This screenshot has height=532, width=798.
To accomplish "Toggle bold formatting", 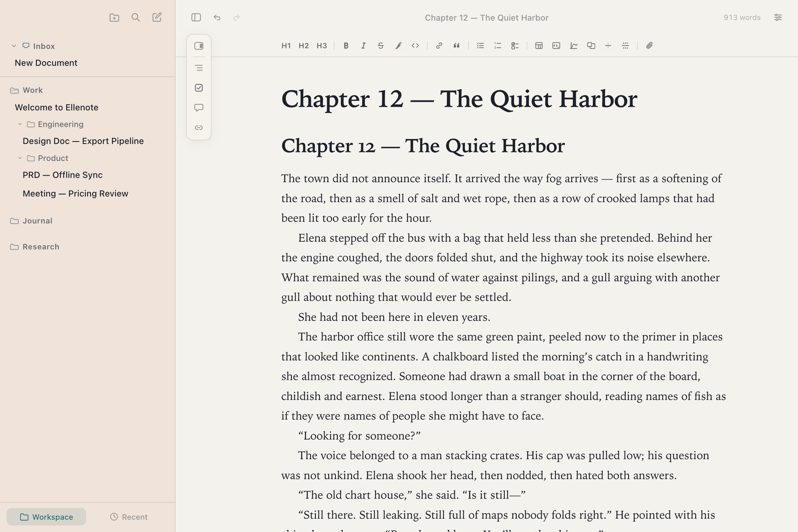I will coord(346,46).
